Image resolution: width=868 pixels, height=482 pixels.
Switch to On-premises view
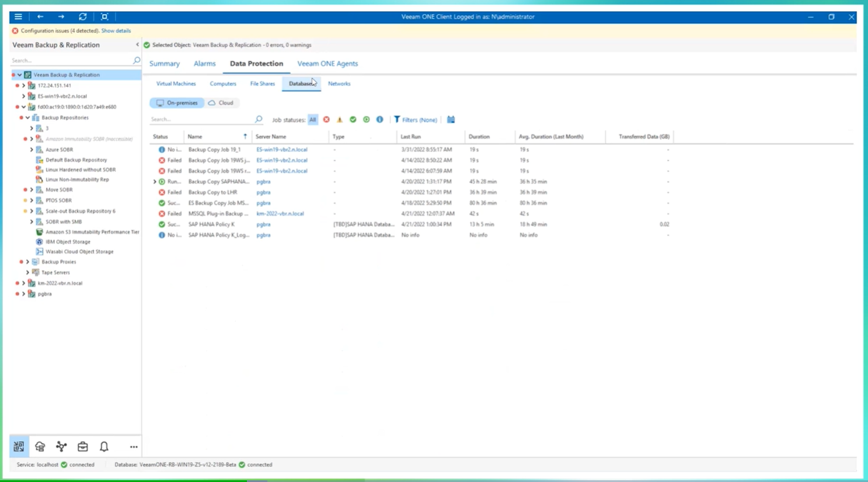(177, 103)
